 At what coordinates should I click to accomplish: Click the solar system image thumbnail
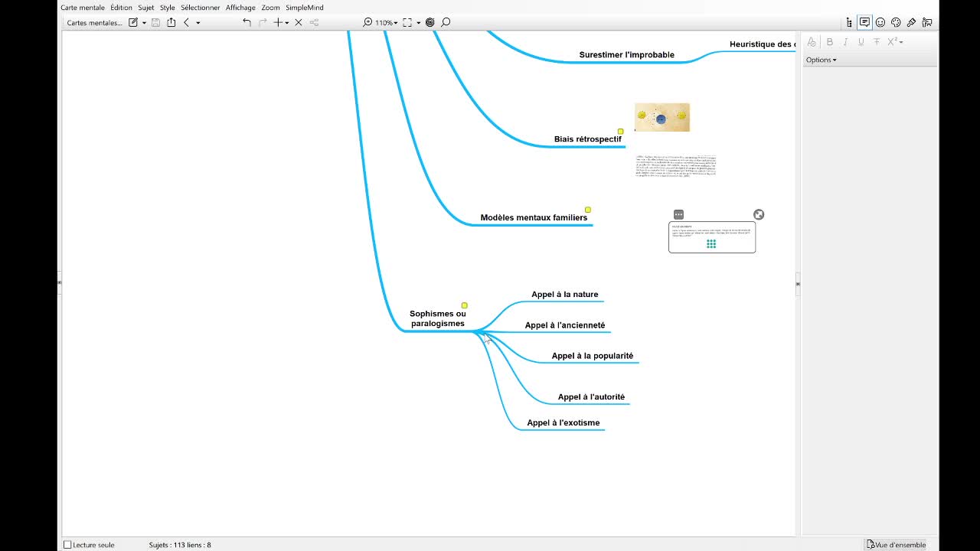[661, 117]
